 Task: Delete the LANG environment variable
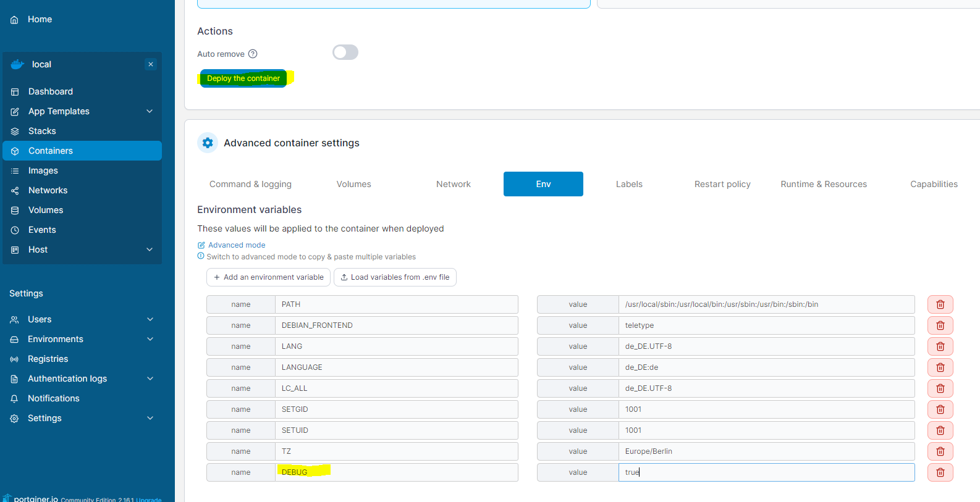[940, 346]
